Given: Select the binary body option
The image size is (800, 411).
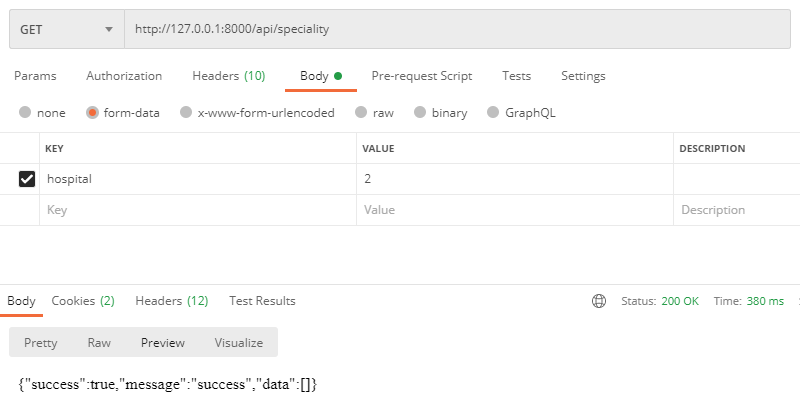Looking at the screenshot, I should (440, 113).
